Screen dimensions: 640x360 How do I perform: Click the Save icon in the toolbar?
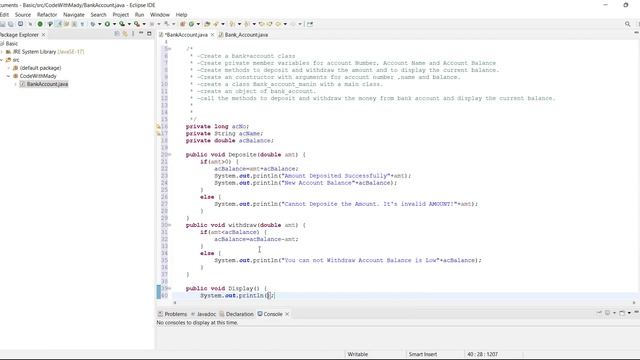tap(2, 24)
